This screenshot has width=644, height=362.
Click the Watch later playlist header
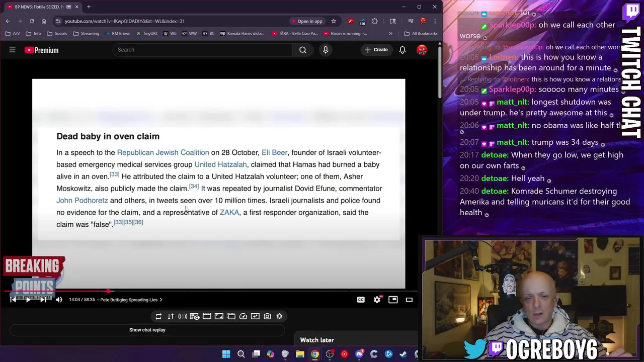[317, 340]
